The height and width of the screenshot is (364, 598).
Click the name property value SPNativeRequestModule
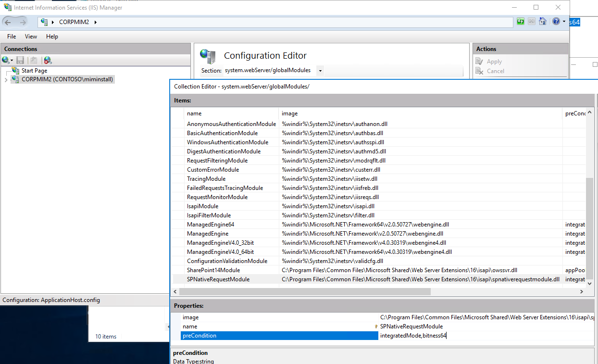click(x=411, y=326)
